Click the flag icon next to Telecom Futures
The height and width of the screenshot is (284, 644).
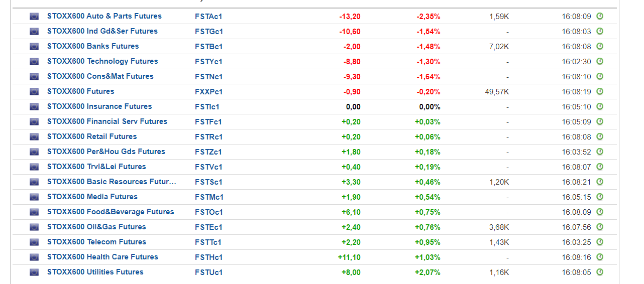point(34,242)
